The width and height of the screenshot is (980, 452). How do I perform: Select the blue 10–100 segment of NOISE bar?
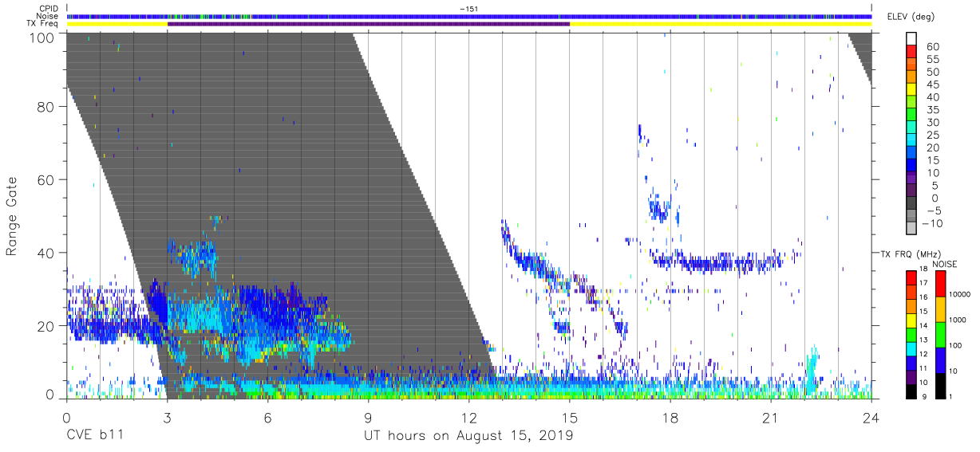point(939,360)
